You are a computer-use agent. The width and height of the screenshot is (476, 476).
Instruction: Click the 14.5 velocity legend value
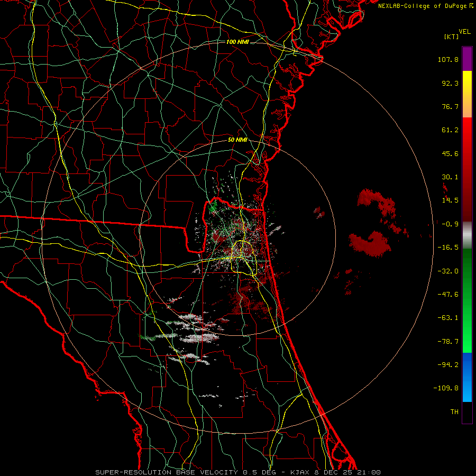(x=450, y=200)
